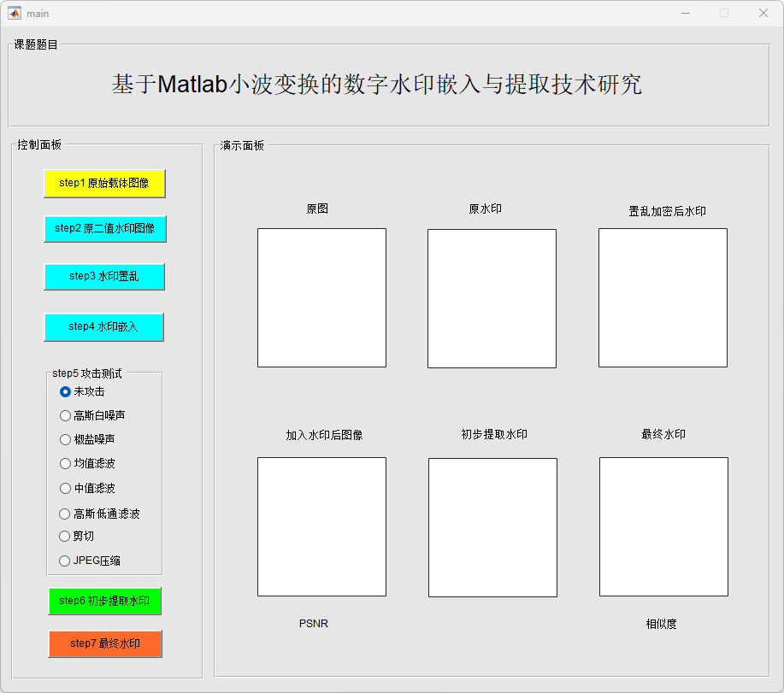
Task: Enable 均值滤波 attack option
Action: coord(65,463)
